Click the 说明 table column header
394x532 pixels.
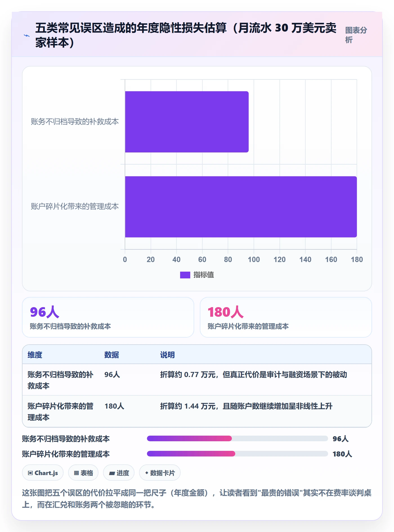[x=167, y=355]
